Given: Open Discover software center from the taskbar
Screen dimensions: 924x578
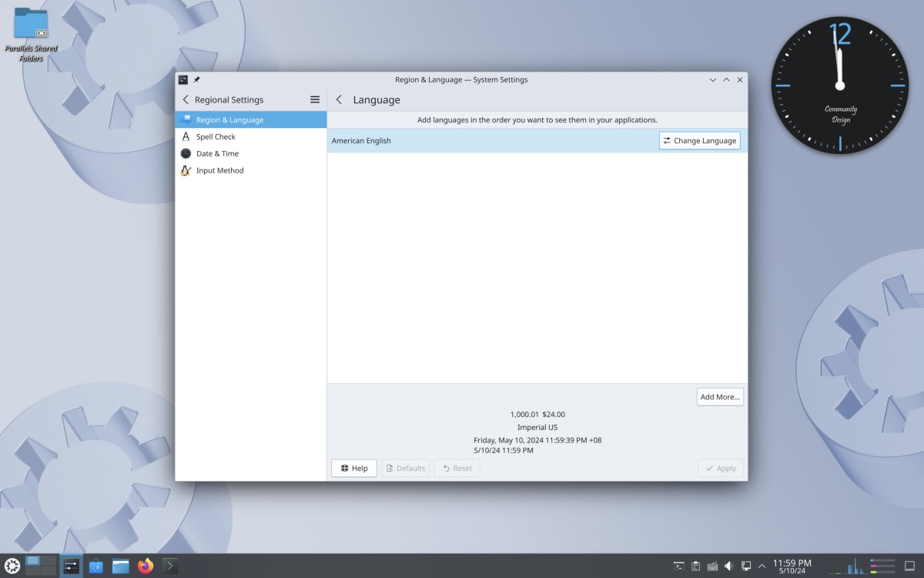Looking at the screenshot, I should coord(95,566).
